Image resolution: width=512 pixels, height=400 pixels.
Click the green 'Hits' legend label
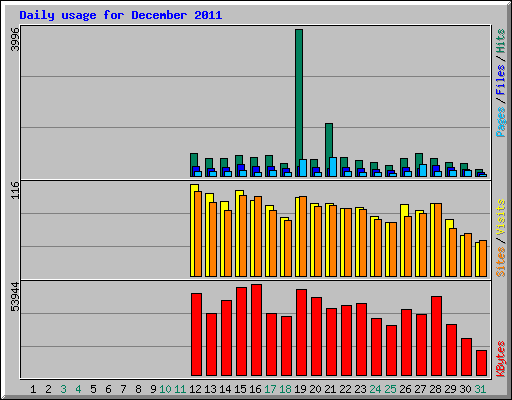pos(501,41)
